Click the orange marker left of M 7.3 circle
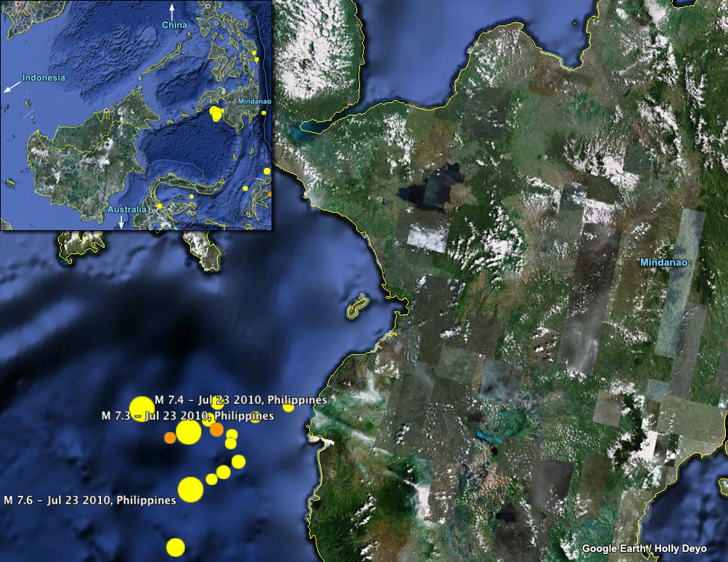 (169, 437)
